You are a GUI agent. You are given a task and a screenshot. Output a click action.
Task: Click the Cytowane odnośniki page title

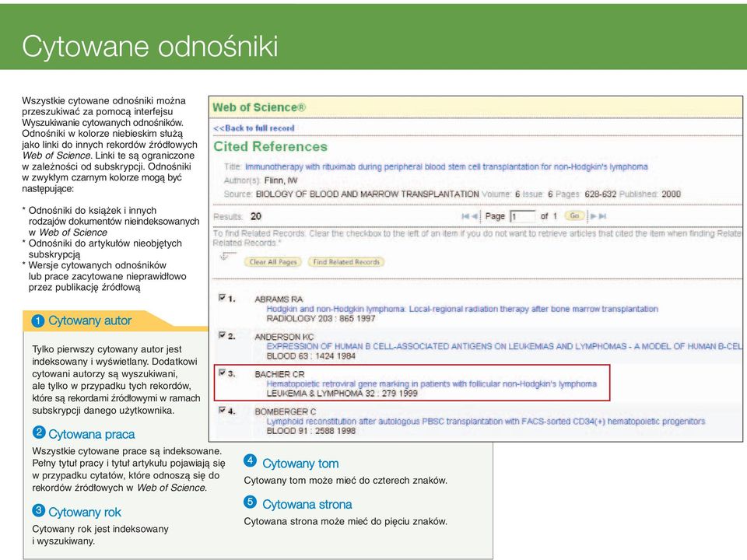(x=149, y=47)
